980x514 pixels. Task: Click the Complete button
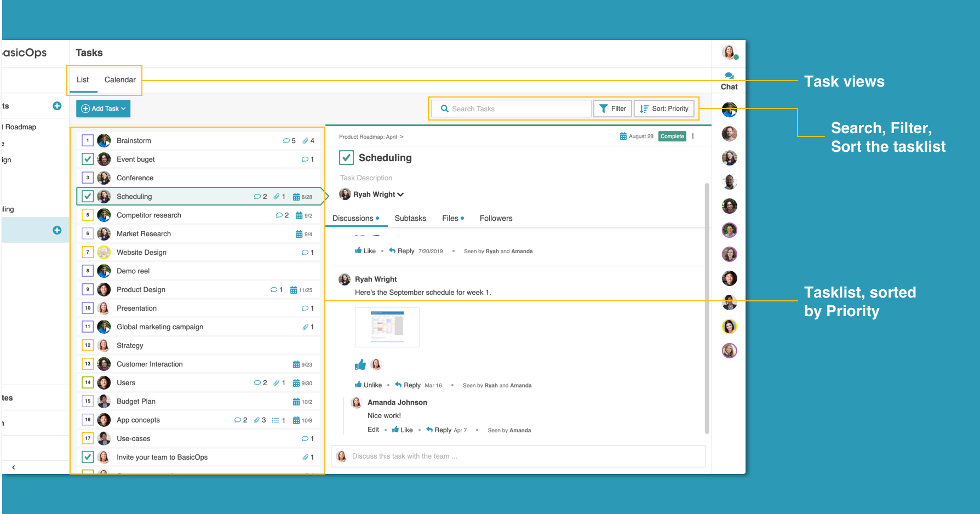click(672, 136)
